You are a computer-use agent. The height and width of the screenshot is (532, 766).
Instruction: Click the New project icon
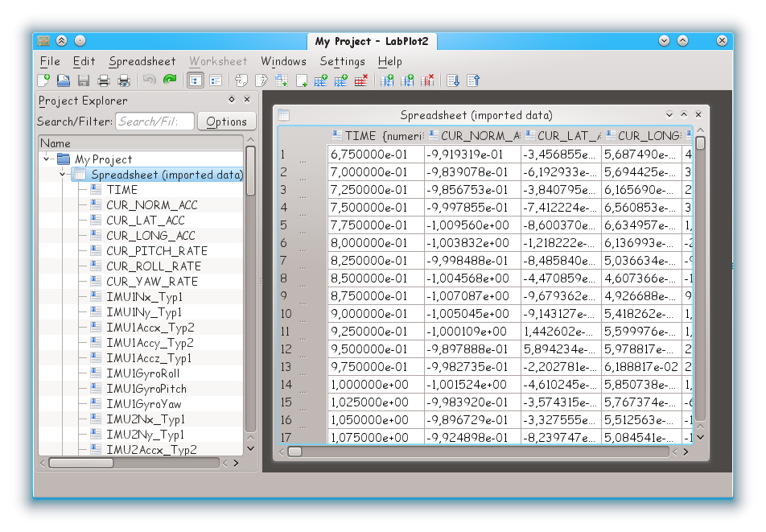pyautogui.click(x=43, y=80)
